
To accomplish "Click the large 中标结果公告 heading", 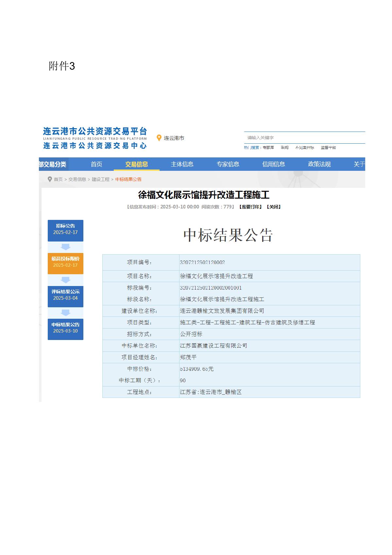I will coord(228,235).
